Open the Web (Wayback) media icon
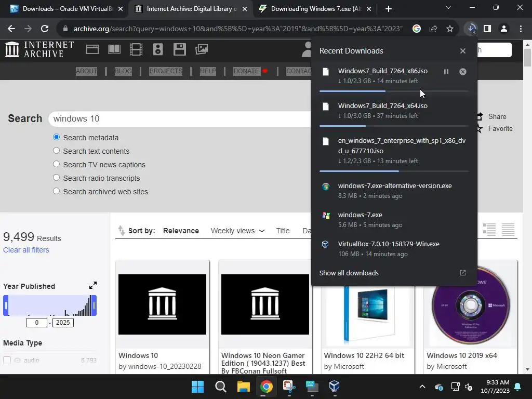 point(92,49)
